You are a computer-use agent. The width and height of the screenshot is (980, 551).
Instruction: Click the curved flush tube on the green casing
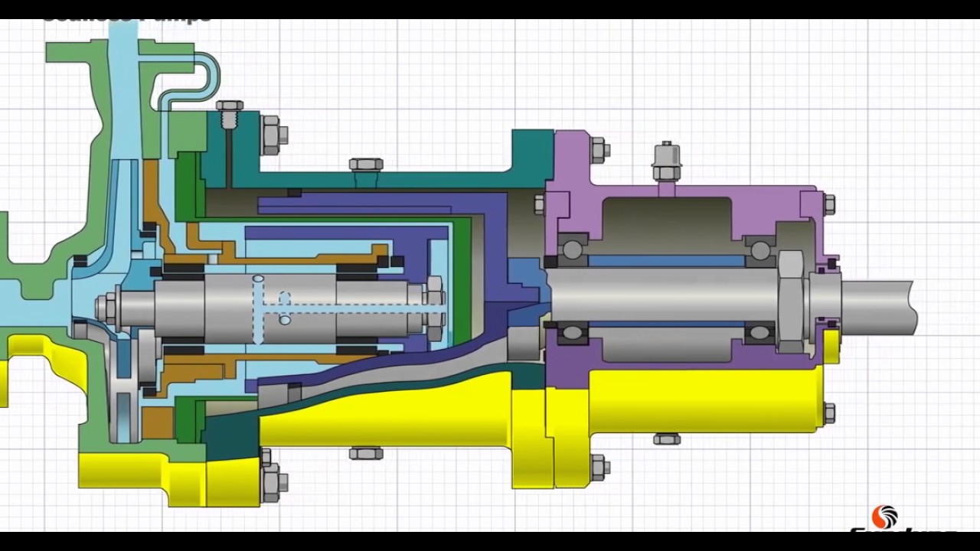[x=188, y=81]
